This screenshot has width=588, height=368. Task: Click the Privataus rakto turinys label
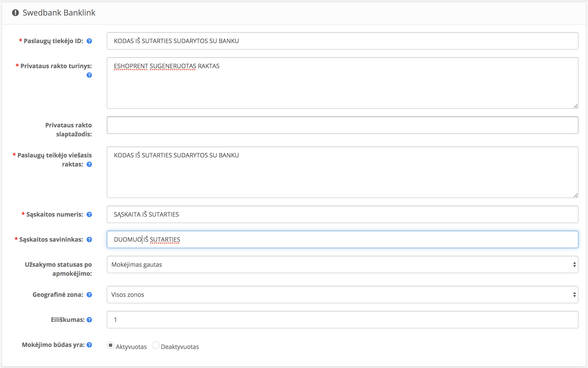tap(56, 66)
